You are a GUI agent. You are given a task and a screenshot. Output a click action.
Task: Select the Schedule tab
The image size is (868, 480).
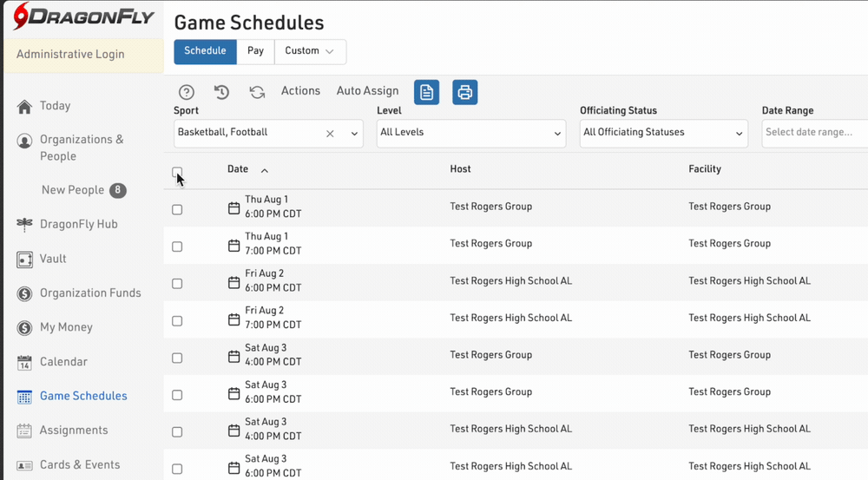point(205,51)
